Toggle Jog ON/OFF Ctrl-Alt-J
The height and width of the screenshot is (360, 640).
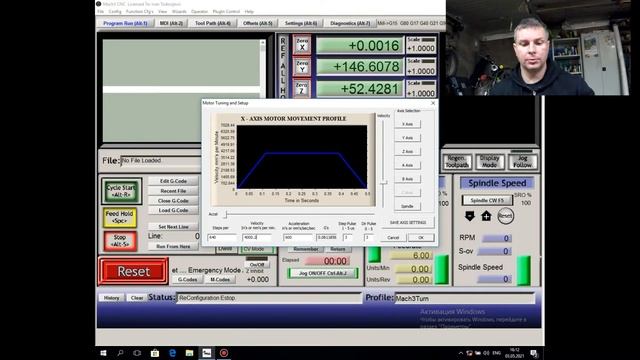(323, 273)
